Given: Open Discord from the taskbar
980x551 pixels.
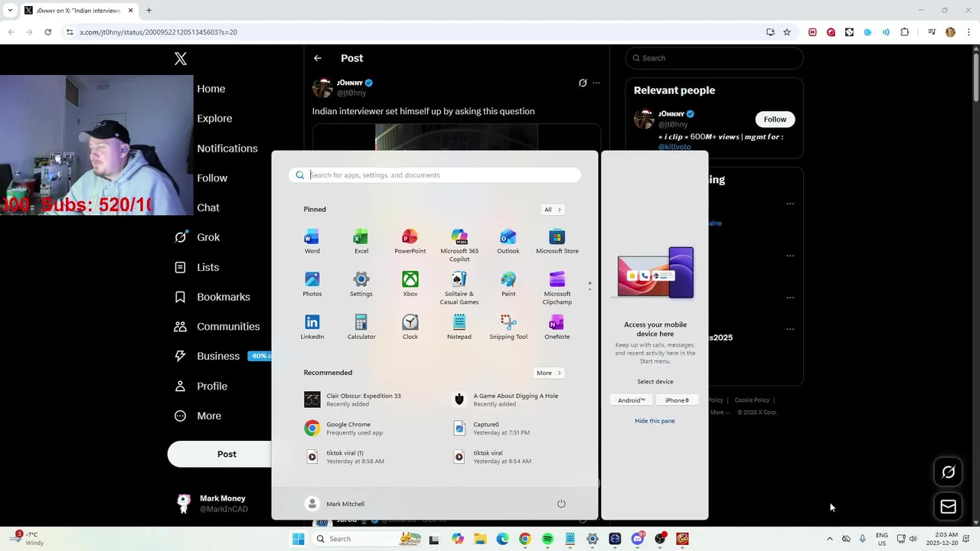Looking at the screenshot, I should point(637,539).
